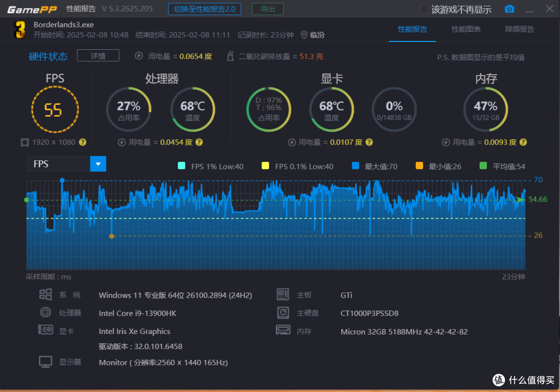Click the green average start marker on chart
560x392 pixels.
click(x=26, y=200)
